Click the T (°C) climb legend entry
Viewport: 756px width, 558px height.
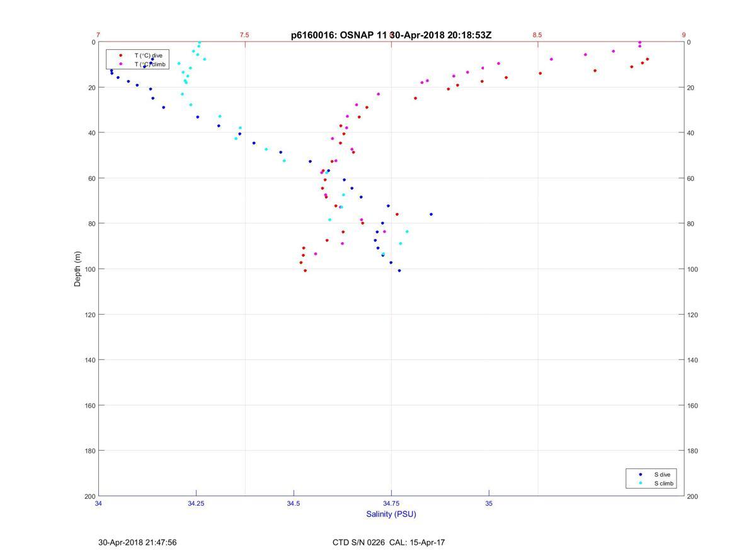click(x=150, y=64)
